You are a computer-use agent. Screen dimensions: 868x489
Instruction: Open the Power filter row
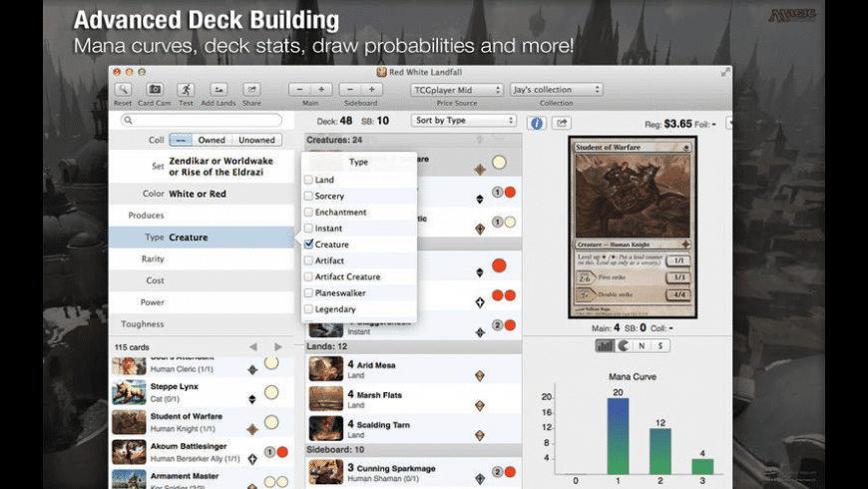click(x=202, y=302)
